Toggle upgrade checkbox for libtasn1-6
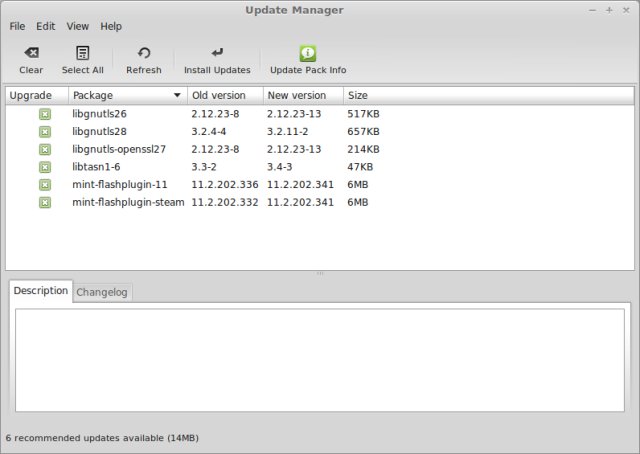This screenshot has height=454, width=640. pyautogui.click(x=45, y=167)
